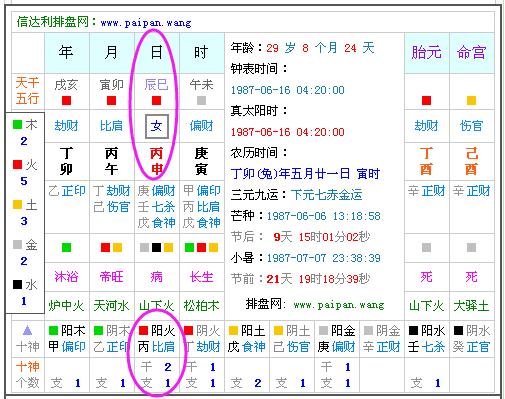
Task: Select the 胎元 column header
Action: [426, 52]
